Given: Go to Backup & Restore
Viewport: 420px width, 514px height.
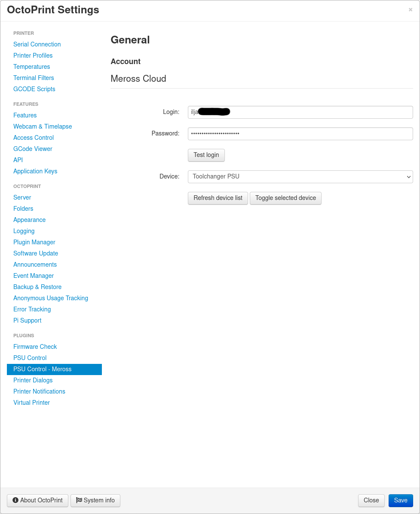Looking at the screenshot, I should point(37,286).
